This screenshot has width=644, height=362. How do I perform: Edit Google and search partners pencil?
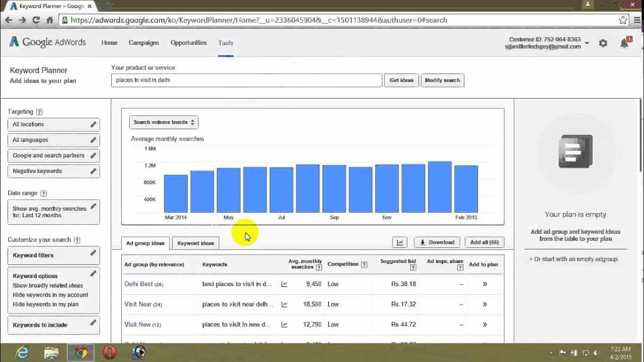coord(93,155)
